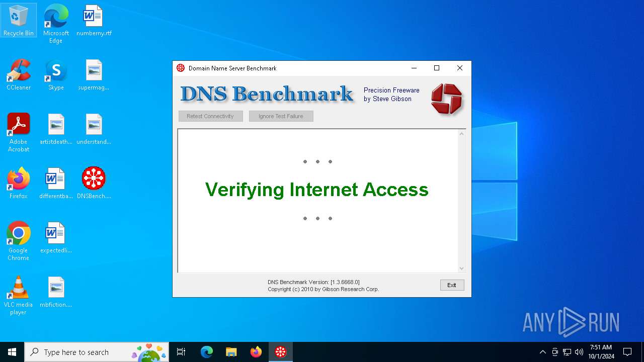Click the Retest Connectivity button

click(x=210, y=116)
